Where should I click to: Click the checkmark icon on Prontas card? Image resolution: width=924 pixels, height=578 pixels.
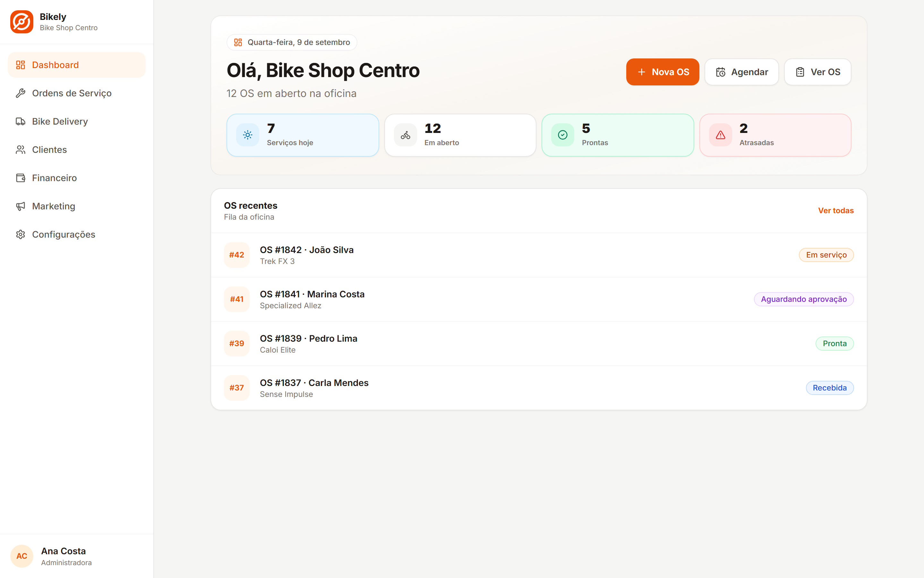coord(563,135)
